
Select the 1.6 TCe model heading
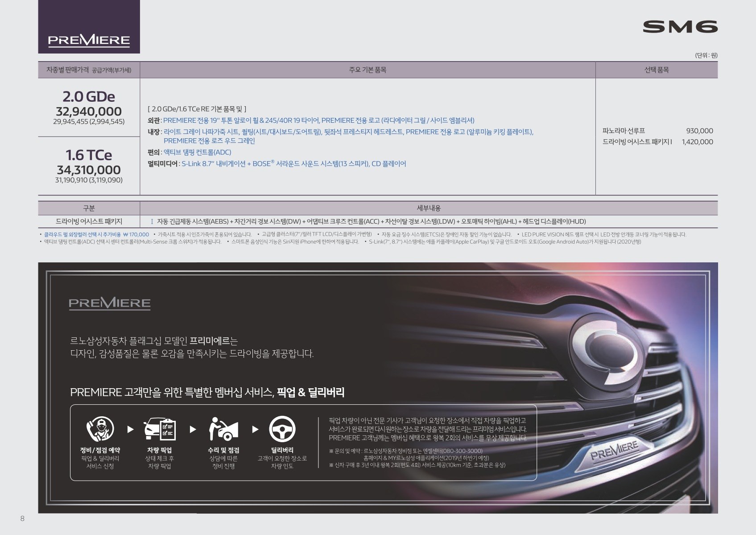tap(88, 155)
